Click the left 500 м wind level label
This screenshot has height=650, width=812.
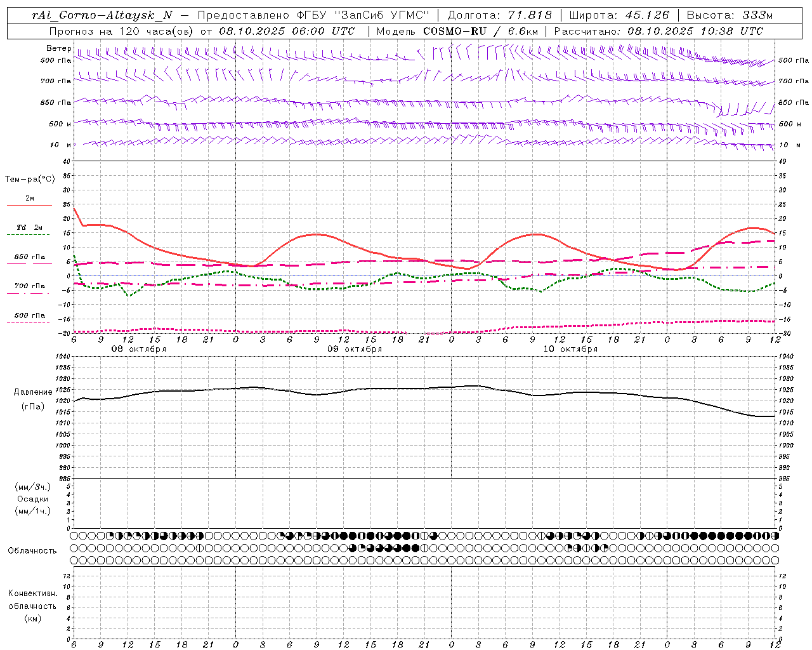click(x=60, y=124)
